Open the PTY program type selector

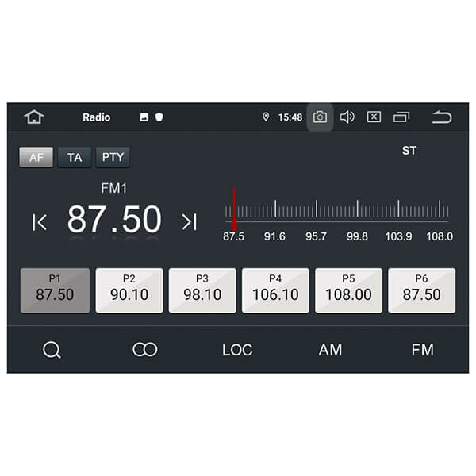click(113, 157)
